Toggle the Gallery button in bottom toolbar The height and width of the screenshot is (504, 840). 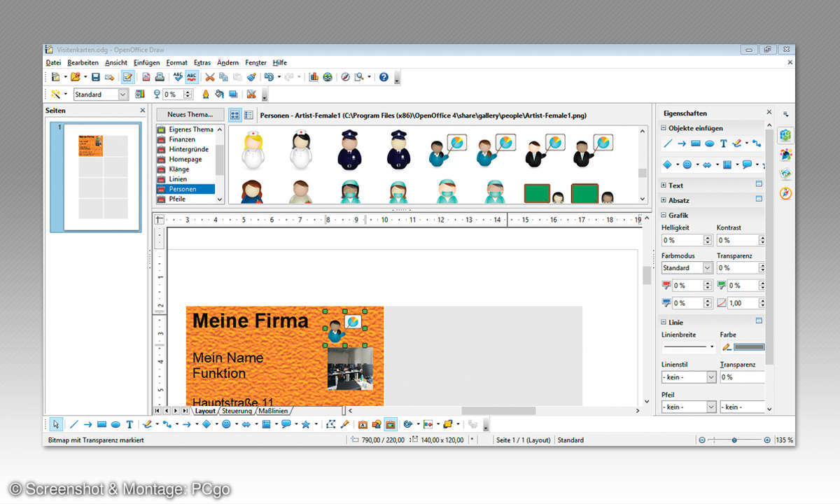click(x=391, y=424)
